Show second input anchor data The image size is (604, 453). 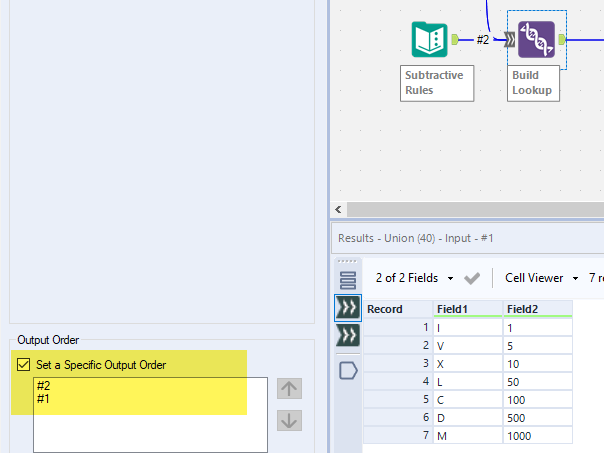tap(348, 336)
